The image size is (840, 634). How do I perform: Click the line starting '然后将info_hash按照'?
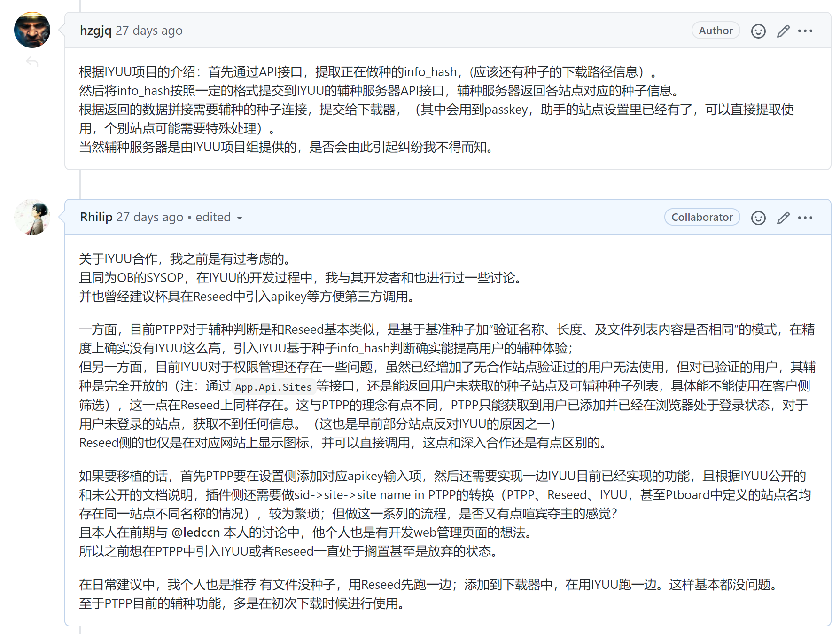point(380,91)
